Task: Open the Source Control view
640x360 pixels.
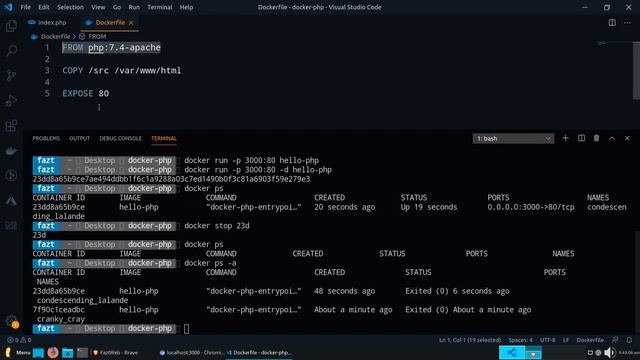Action: [11, 76]
